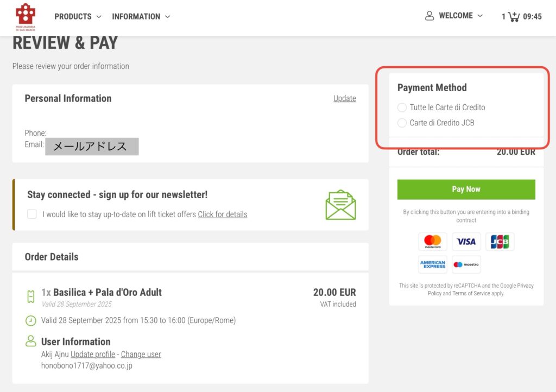Click the Update profile link
The image size is (556, 392).
coord(93,355)
